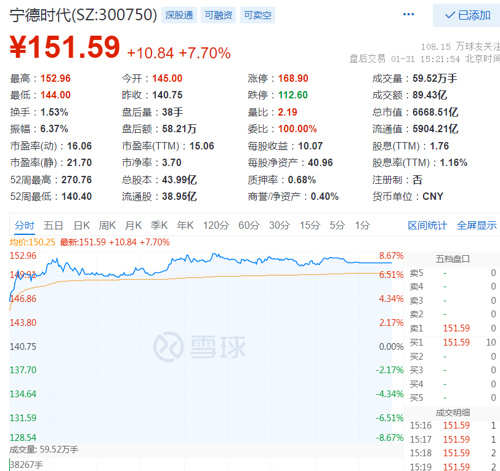
Task: Open the three-dot more options menu
Action: coord(408,14)
